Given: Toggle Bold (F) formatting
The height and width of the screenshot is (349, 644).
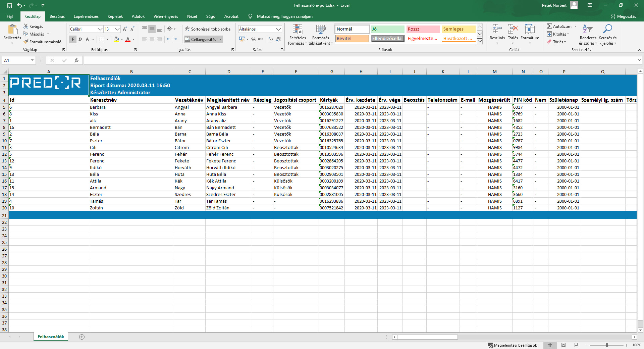Looking at the screenshot, I should (x=73, y=39).
